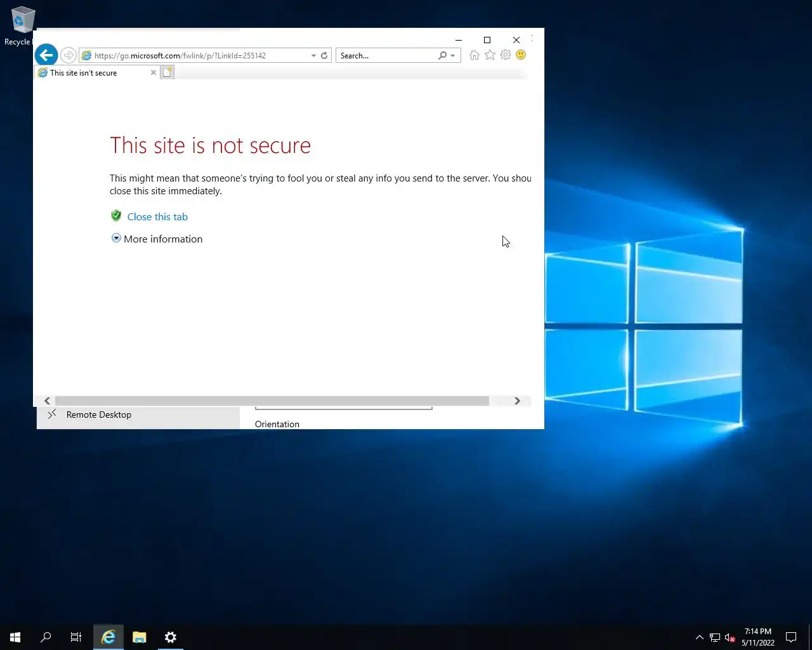Click the 'Orientation' label in Settings
Screen dimensions: 812x650
click(x=277, y=424)
